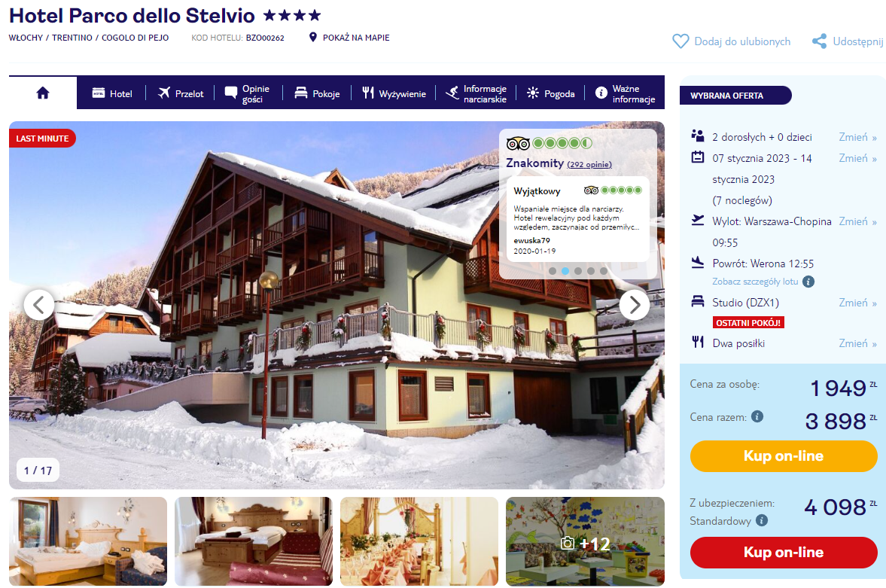Click the yellow Kup on-line button
Viewport: 886px width, 588px height.
pos(783,456)
